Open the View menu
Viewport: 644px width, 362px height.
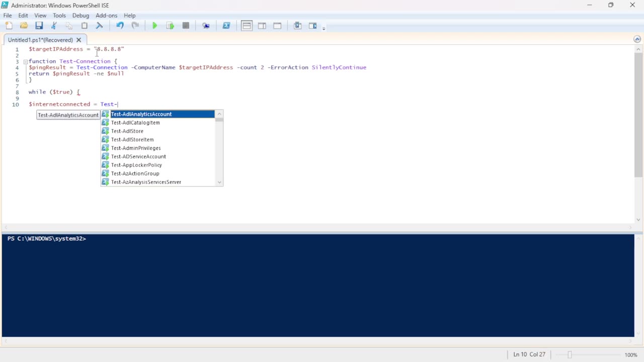pos(40,16)
